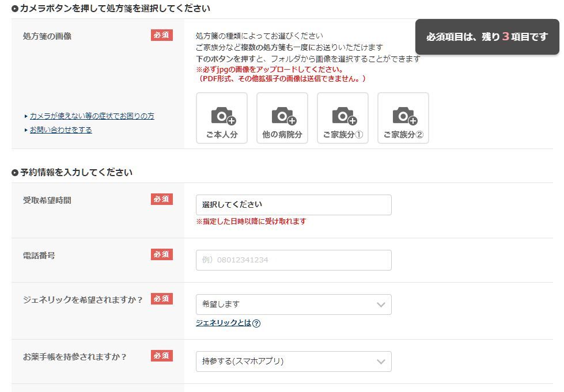
Task: Click the bullet icon before 予約情報を入力してください
Action: point(15,173)
